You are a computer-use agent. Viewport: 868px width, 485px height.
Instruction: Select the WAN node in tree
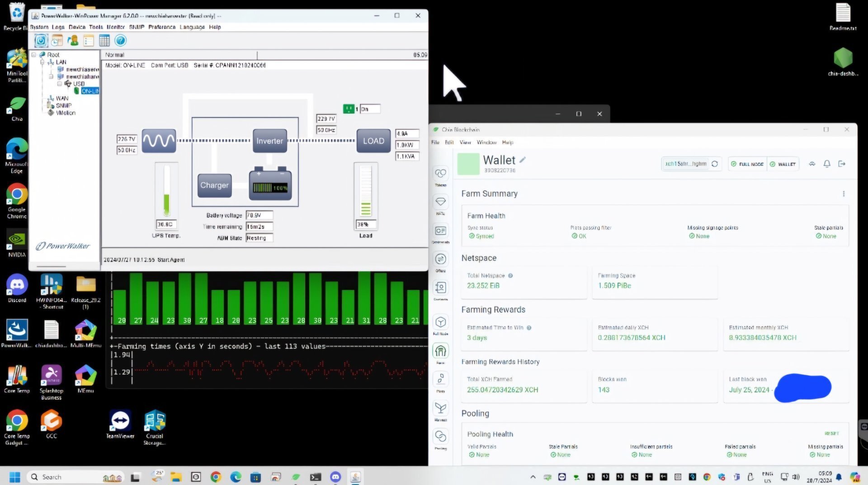(x=62, y=98)
